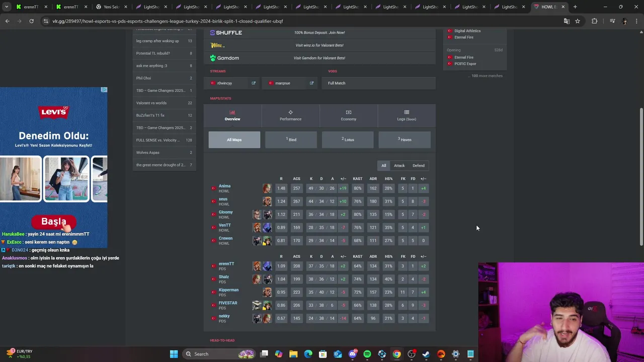Open the EUR/TRY taskbar widget
The image size is (644, 362).
click(20, 354)
